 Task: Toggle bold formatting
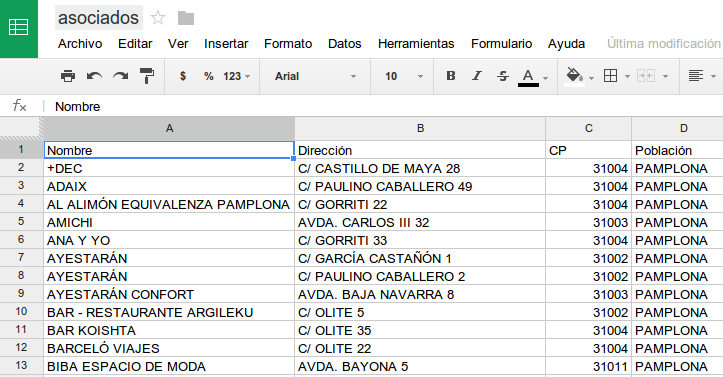tap(450, 76)
